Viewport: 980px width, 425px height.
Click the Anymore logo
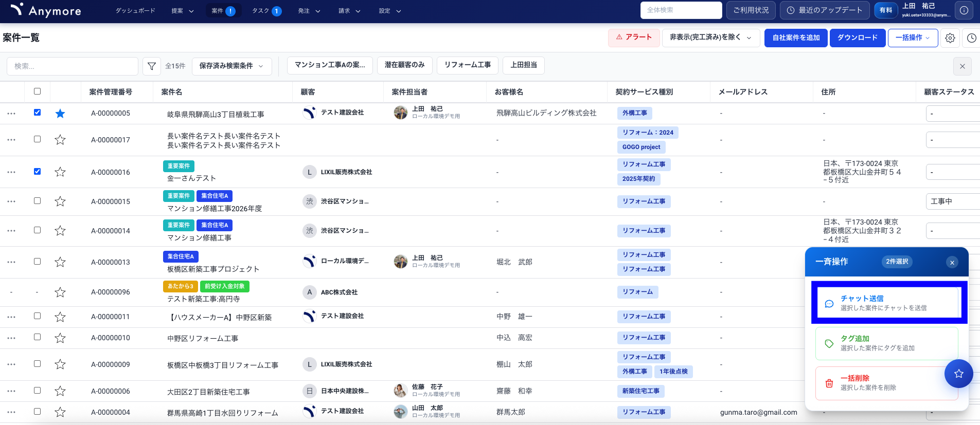coord(45,10)
